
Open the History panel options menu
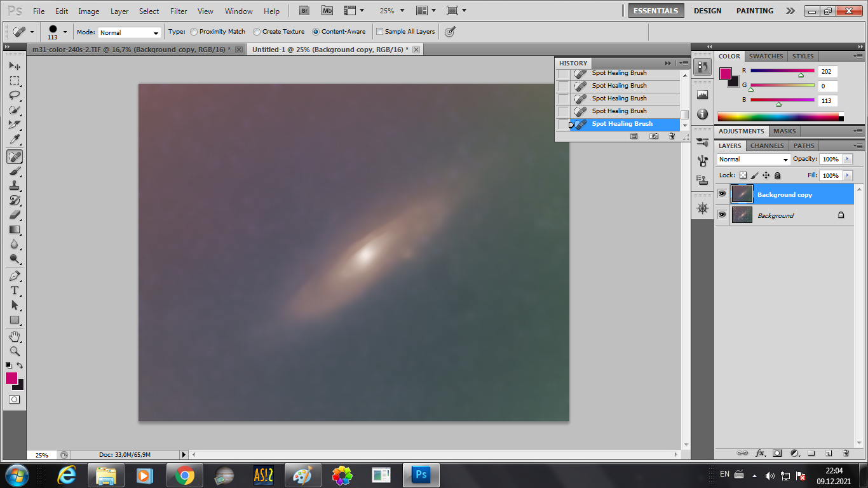(684, 63)
